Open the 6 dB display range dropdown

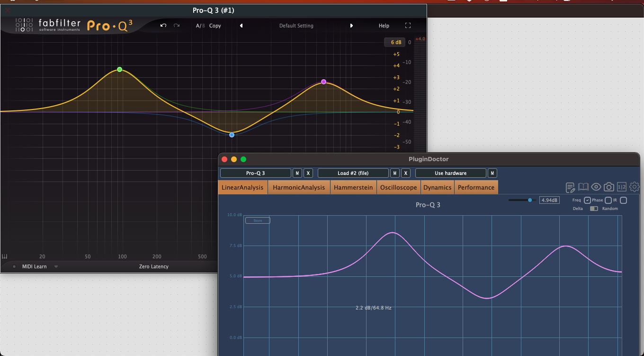coord(396,42)
